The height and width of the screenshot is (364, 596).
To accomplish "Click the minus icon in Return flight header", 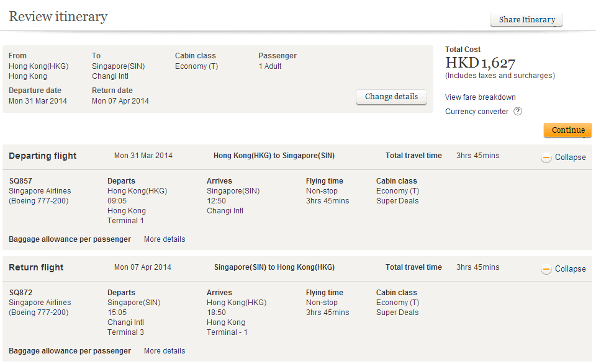I will pos(546,269).
